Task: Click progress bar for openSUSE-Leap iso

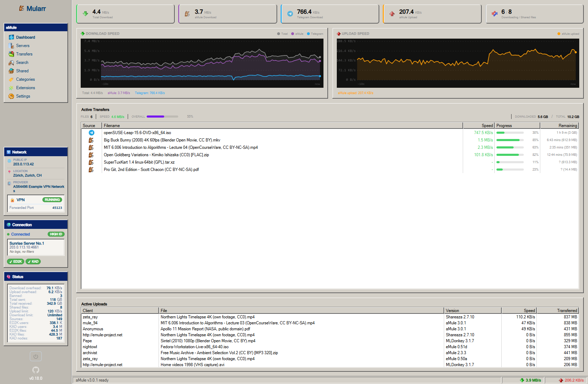Action: coord(510,133)
